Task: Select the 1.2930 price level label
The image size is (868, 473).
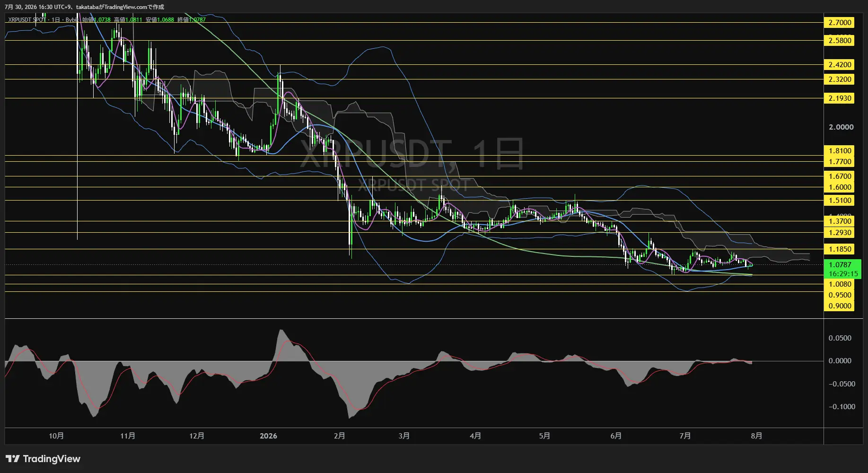Action: (840, 232)
